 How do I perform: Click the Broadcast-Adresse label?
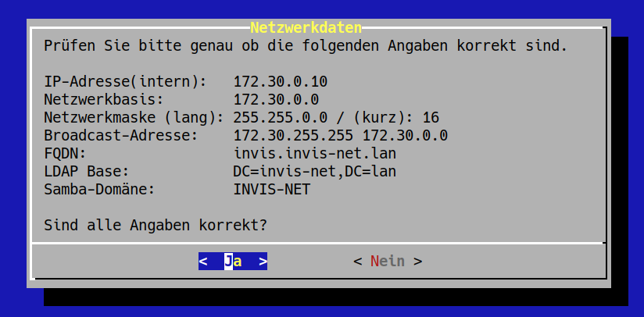point(120,135)
